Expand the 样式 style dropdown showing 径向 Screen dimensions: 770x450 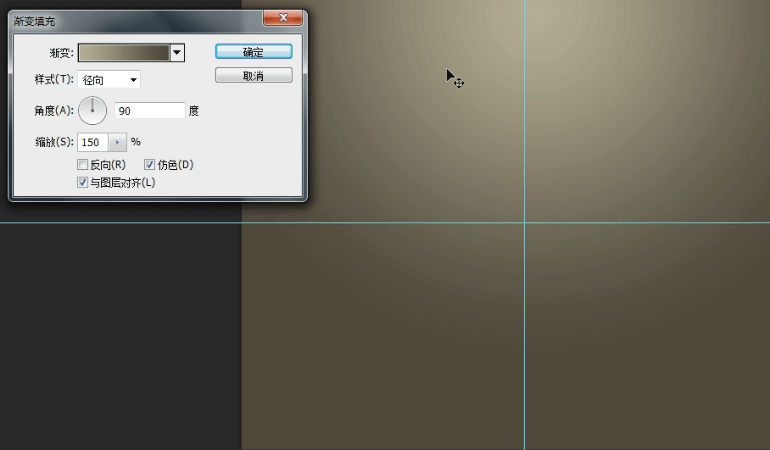(x=109, y=80)
